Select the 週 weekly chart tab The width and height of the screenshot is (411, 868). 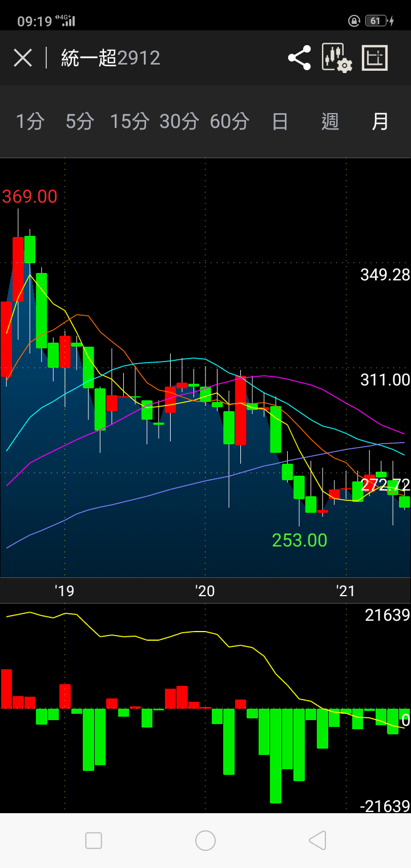[x=330, y=122]
